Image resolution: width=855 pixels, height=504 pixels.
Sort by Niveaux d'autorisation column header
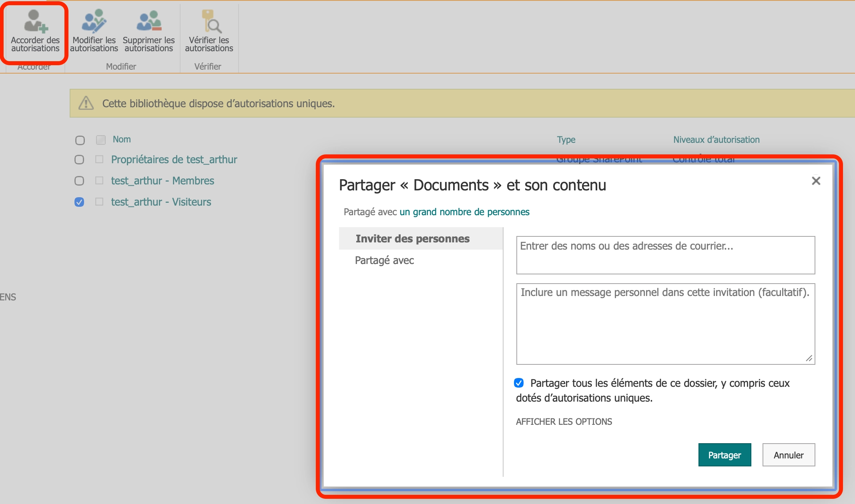(x=716, y=140)
